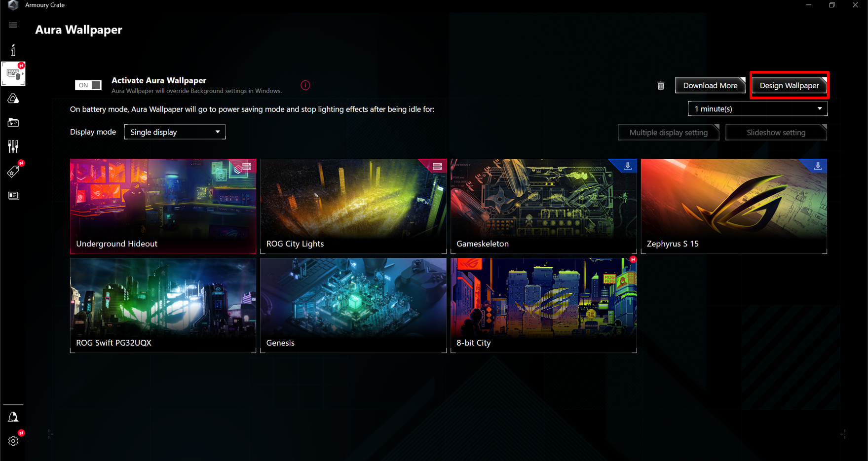
Task: Click corner badge on Underground Hideout
Action: [247, 167]
